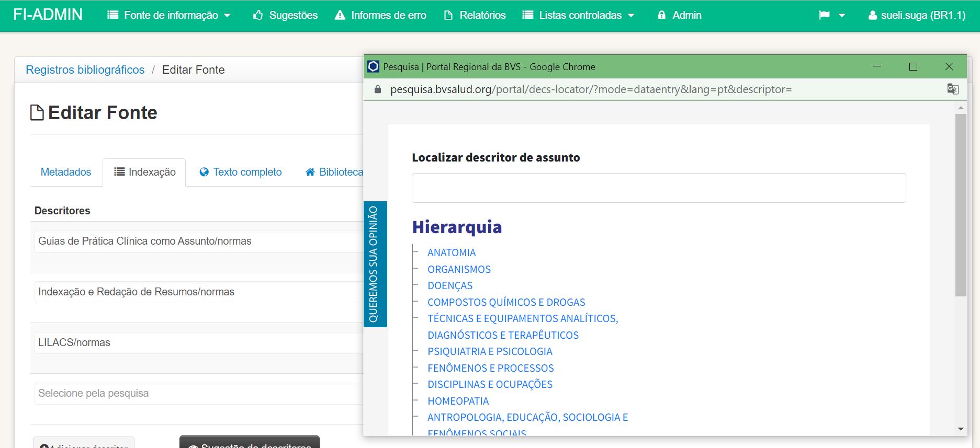Click the list icon beside Listas controladas
The image size is (980, 448).
pyautogui.click(x=528, y=15)
